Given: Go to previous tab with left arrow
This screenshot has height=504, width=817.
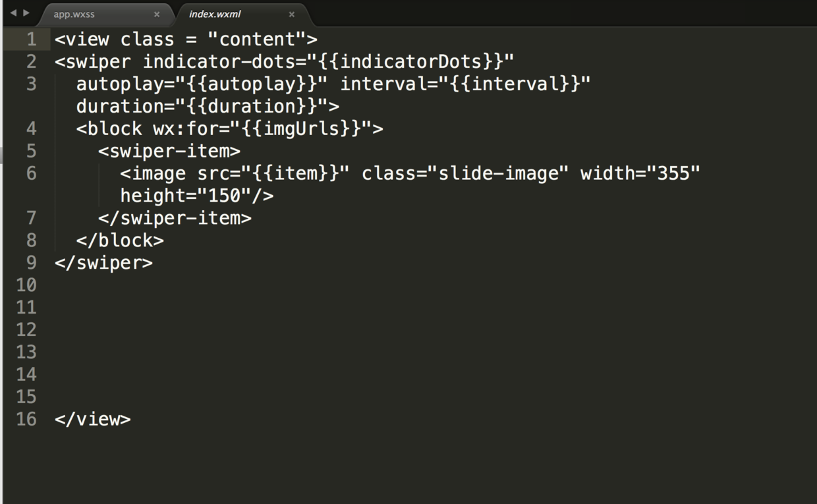Looking at the screenshot, I should point(13,13).
